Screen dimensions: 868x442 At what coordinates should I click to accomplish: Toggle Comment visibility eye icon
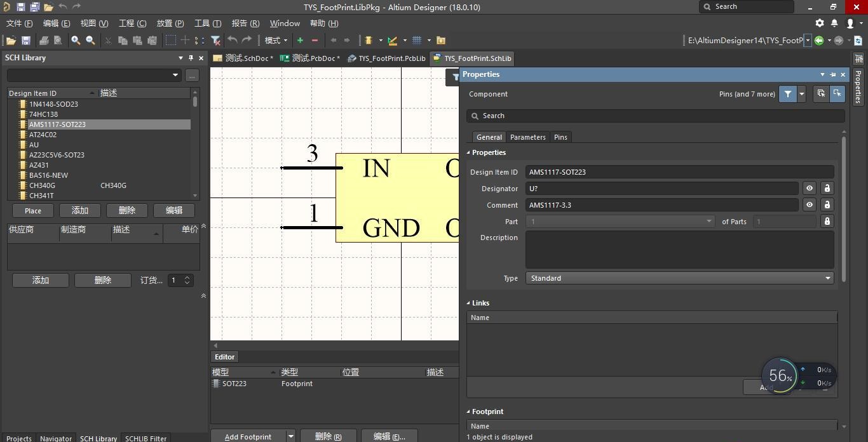click(810, 205)
